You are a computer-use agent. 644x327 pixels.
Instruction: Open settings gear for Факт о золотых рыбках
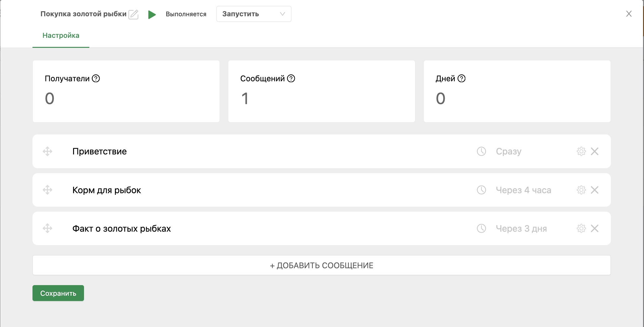581,228
